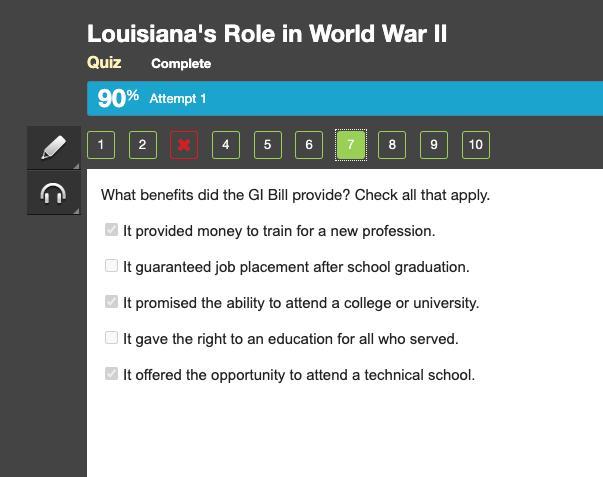603x477 pixels.
Task: Click the Complete status label
Action: 181,63
